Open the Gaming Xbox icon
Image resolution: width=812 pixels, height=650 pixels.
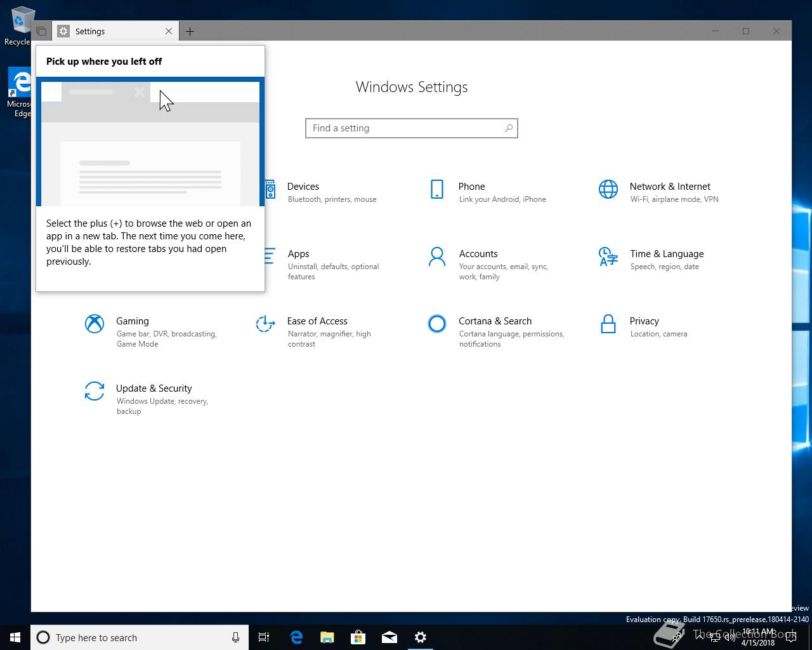[95, 324]
